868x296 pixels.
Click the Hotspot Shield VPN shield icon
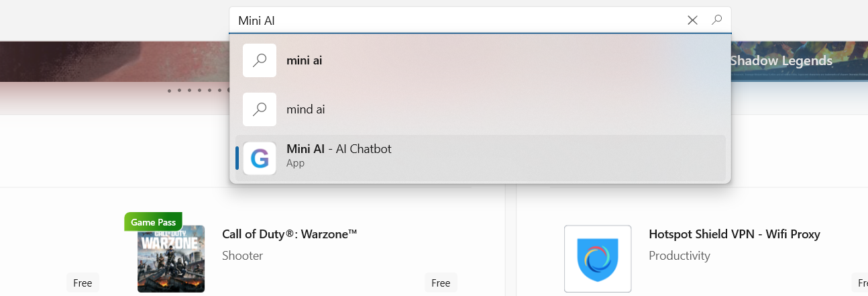(598, 258)
